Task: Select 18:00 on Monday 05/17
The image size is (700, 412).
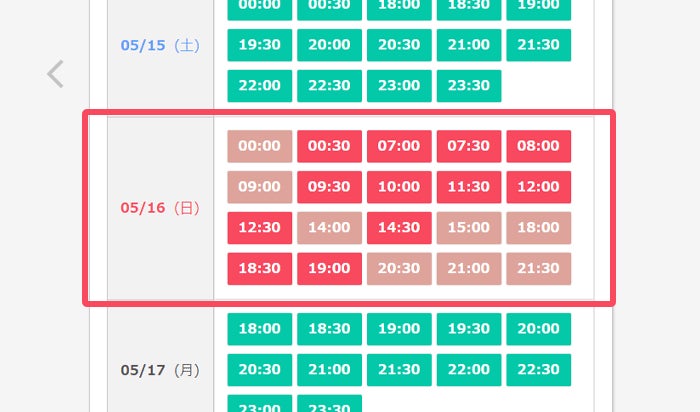Action: pyautogui.click(x=260, y=329)
